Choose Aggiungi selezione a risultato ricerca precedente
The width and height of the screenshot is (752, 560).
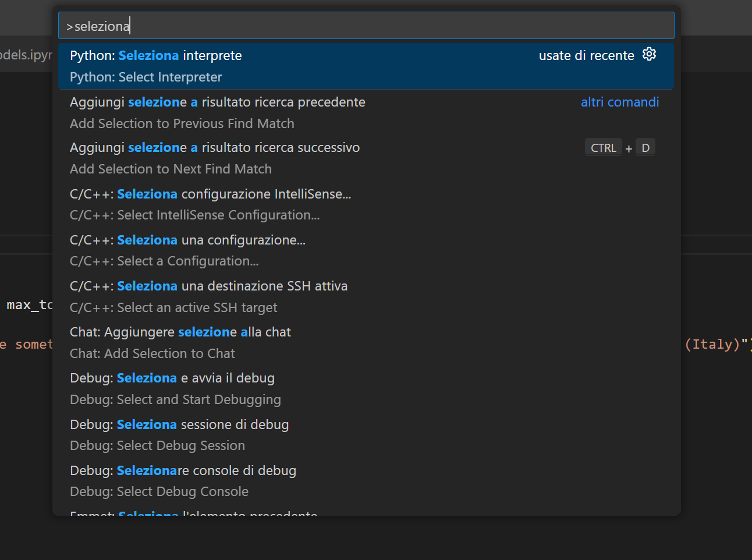click(366, 112)
